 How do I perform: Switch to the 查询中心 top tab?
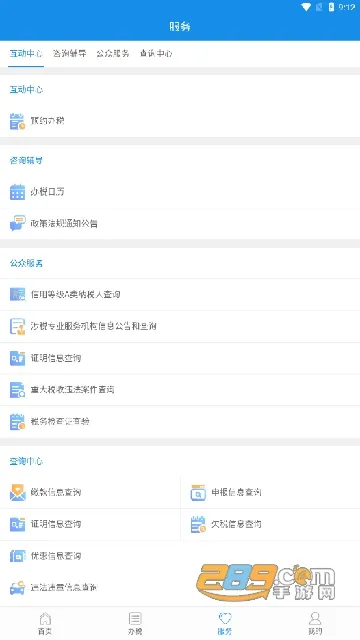[x=156, y=53]
